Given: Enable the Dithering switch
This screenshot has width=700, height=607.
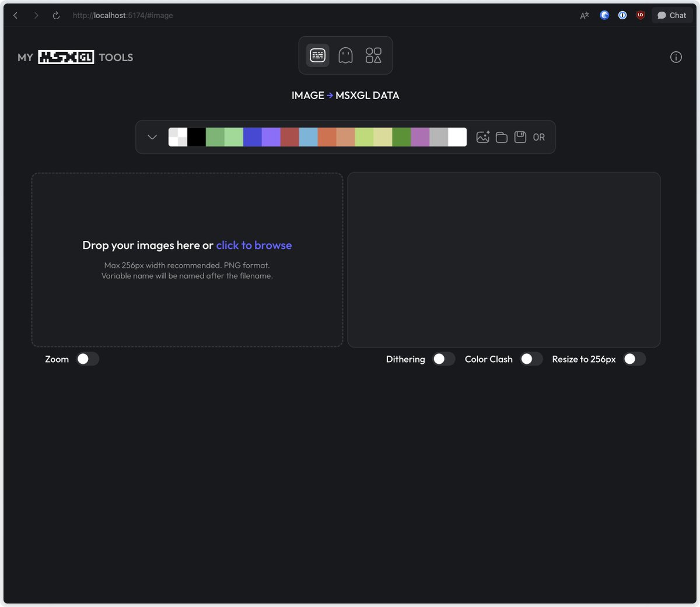Looking at the screenshot, I should (x=443, y=359).
